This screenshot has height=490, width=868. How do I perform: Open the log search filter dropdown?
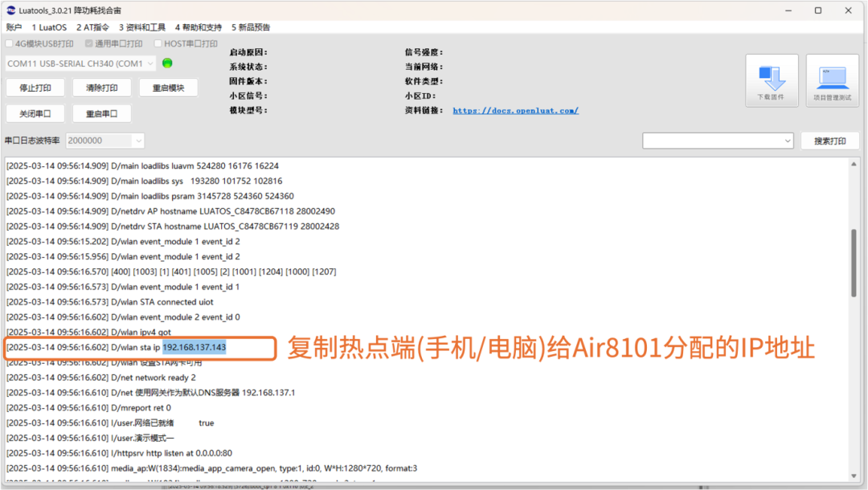pos(718,140)
